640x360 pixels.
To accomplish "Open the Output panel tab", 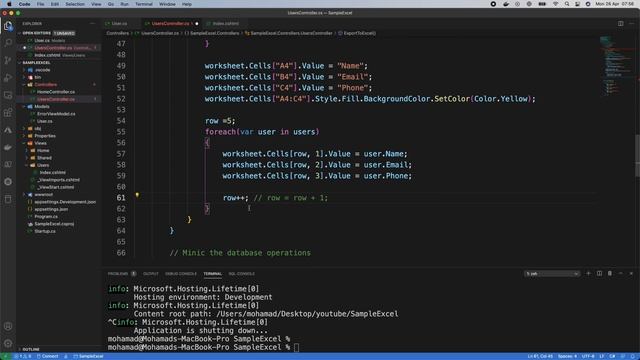I will tap(151, 273).
